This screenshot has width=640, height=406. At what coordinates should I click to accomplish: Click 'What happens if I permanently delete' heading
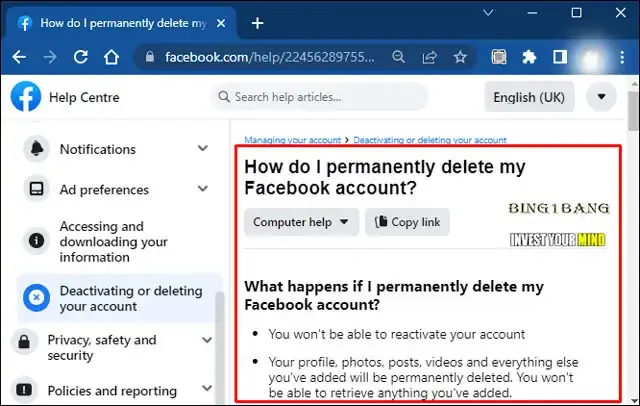[x=394, y=295]
